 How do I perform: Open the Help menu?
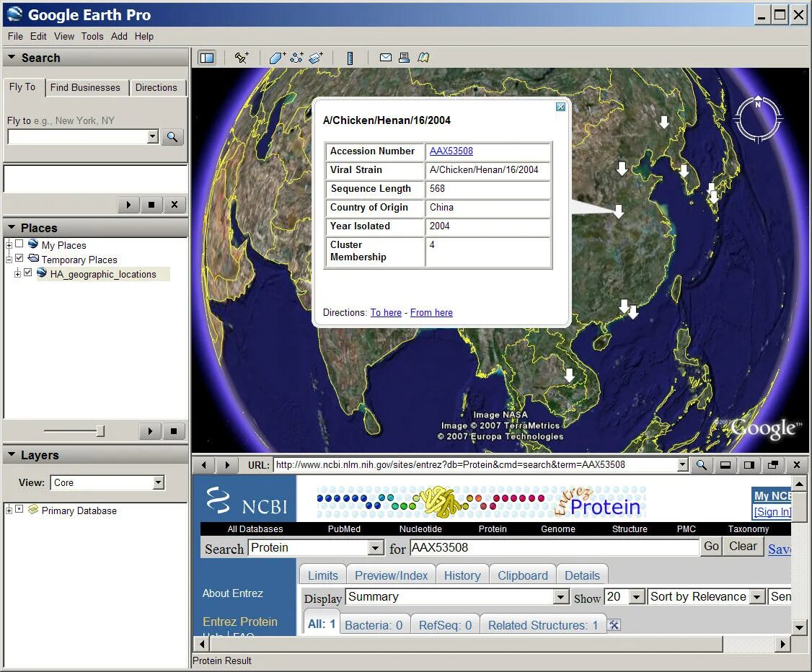click(144, 36)
